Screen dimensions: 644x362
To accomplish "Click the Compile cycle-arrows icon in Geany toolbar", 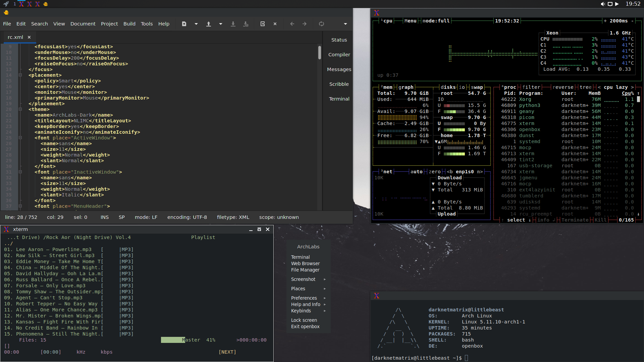I will point(321,24).
